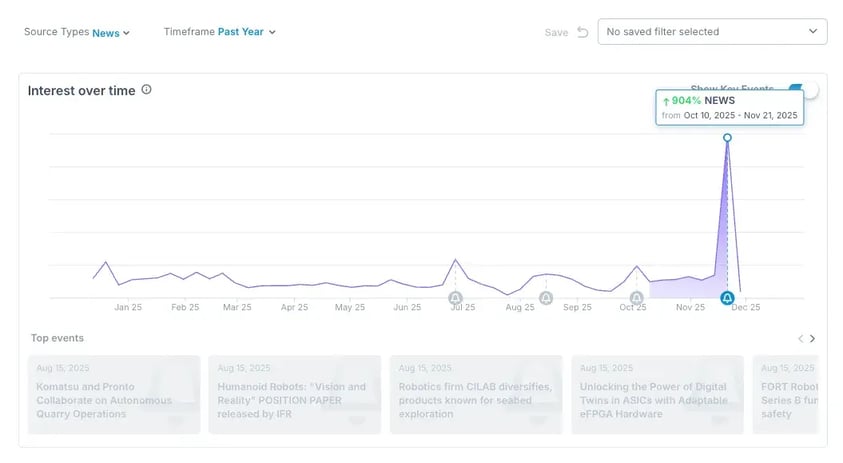Click the Save filter button

click(556, 32)
